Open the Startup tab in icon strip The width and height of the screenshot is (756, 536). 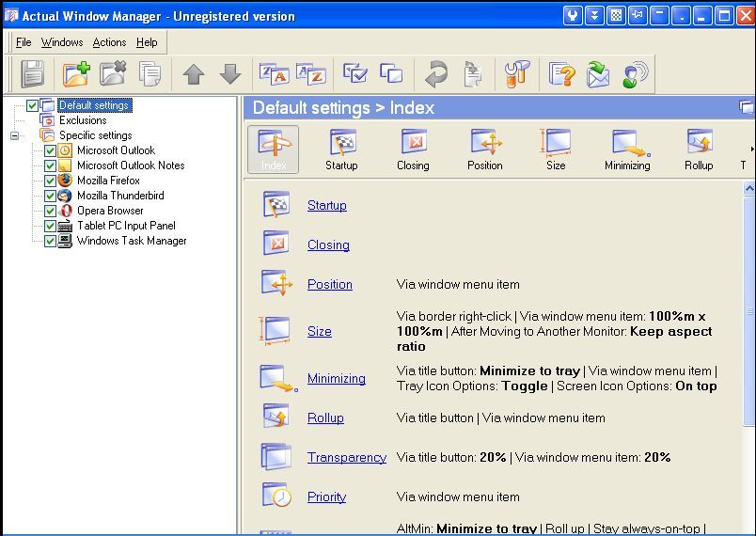coord(342,150)
